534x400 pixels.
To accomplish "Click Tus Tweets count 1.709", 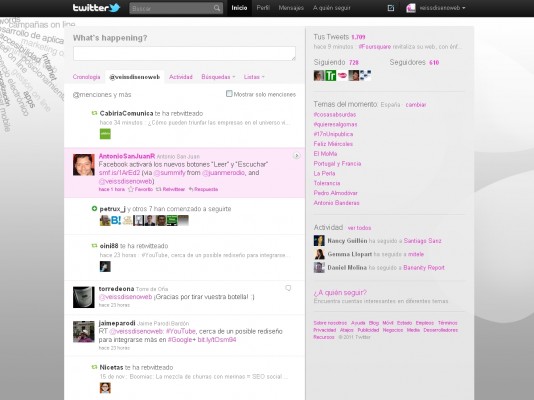I will 358,37.
